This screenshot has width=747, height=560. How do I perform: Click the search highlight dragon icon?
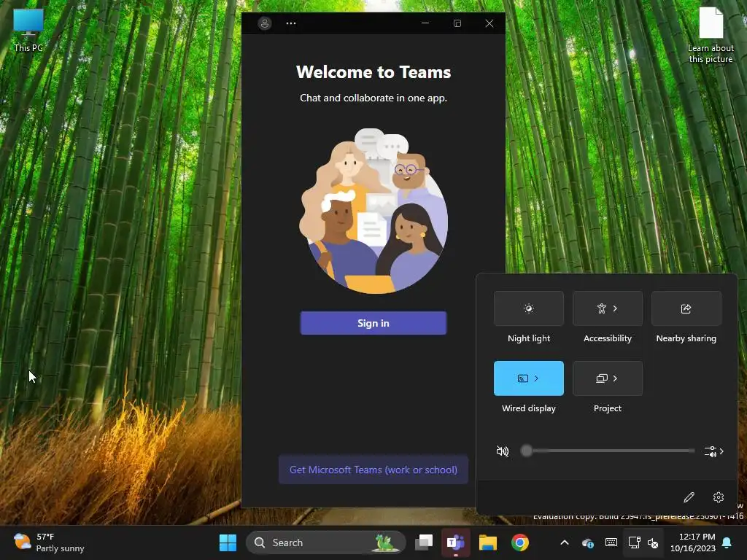click(384, 542)
